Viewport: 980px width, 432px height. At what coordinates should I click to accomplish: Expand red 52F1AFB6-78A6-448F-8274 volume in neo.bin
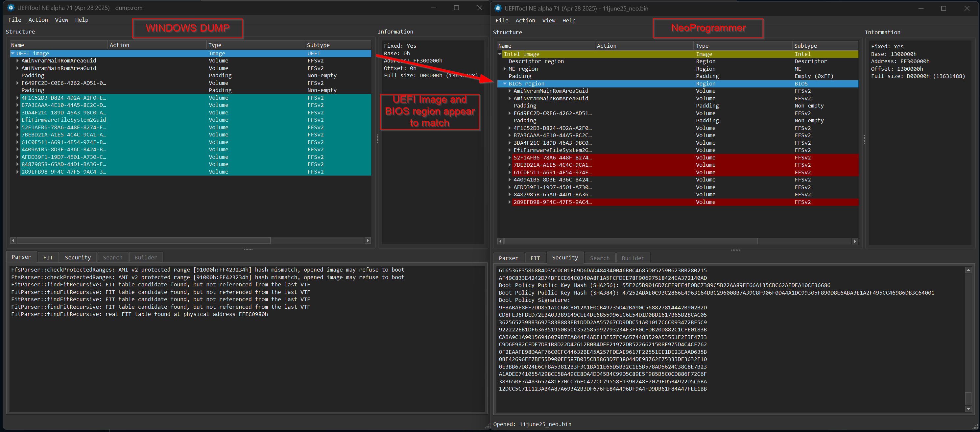coord(510,158)
